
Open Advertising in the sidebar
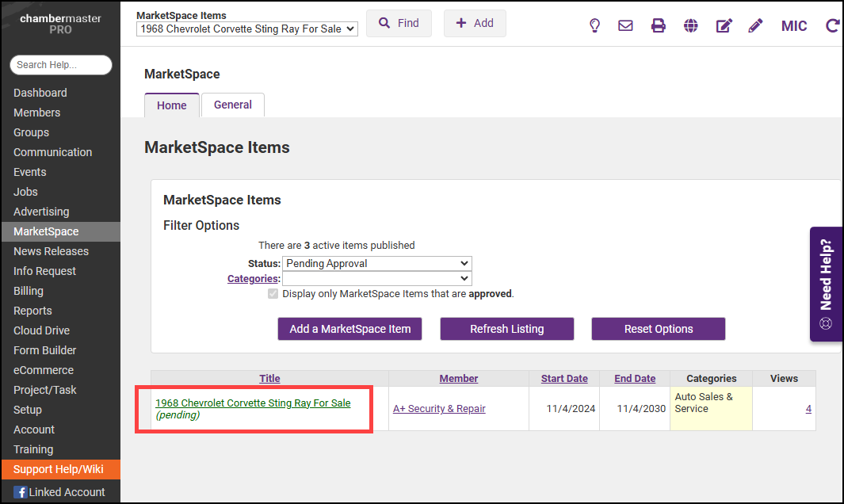pyautogui.click(x=41, y=212)
